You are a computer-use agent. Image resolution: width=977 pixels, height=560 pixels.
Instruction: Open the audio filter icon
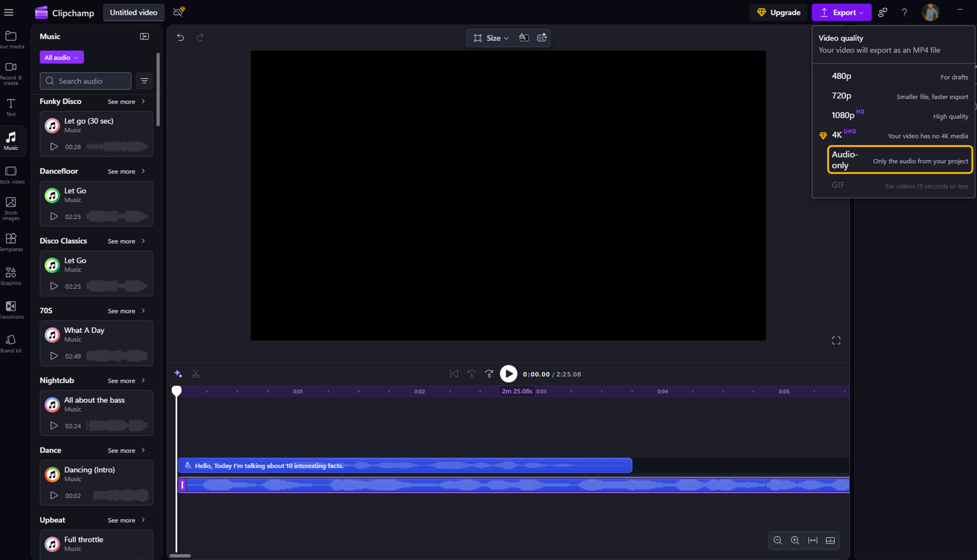point(144,81)
